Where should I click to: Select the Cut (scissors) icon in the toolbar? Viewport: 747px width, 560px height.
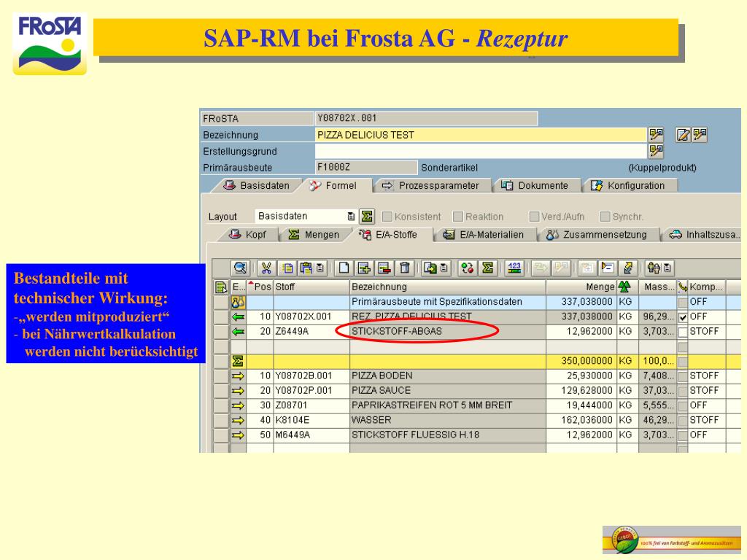[x=266, y=268]
